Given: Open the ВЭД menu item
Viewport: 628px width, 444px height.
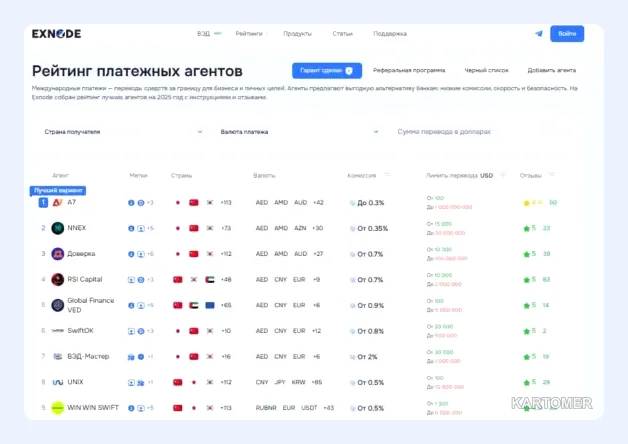Looking at the screenshot, I should [203, 34].
